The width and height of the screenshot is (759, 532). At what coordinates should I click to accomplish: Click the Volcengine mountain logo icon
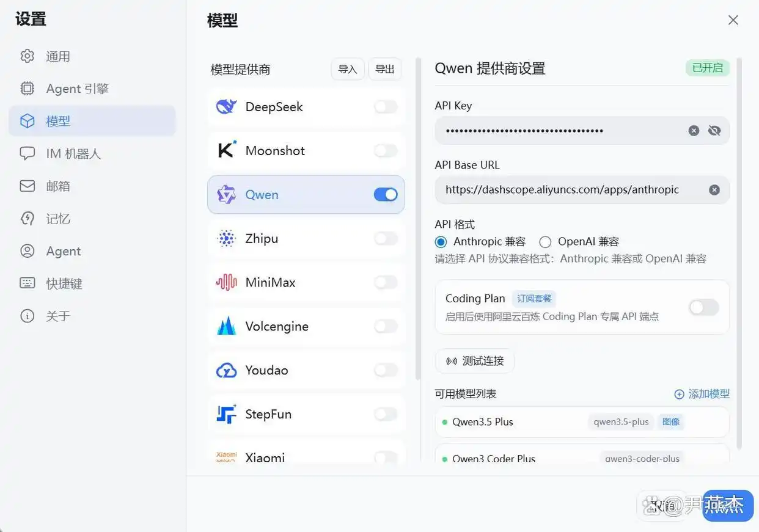pyautogui.click(x=226, y=326)
